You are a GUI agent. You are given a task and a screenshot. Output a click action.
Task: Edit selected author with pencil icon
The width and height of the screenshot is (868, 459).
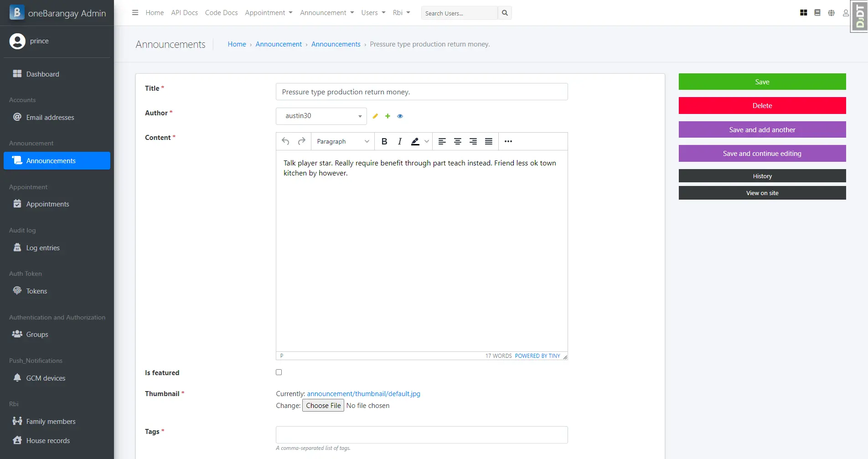tap(375, 116)
